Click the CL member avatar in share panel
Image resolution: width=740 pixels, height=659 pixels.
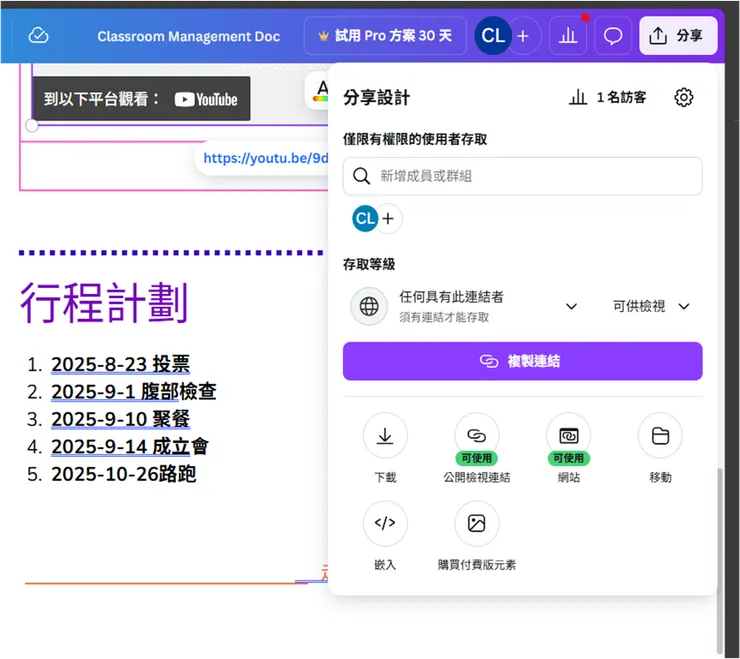(365, 219)
